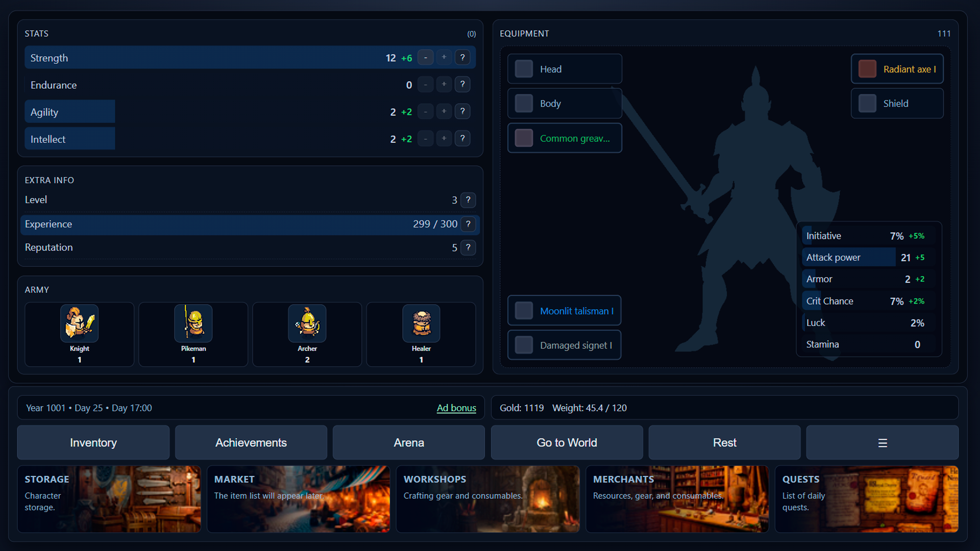Image resolution: width=980 pixels, height=551 pixels.
Task: Switch to the Inventory tab
Action: [x=93, y=442]
